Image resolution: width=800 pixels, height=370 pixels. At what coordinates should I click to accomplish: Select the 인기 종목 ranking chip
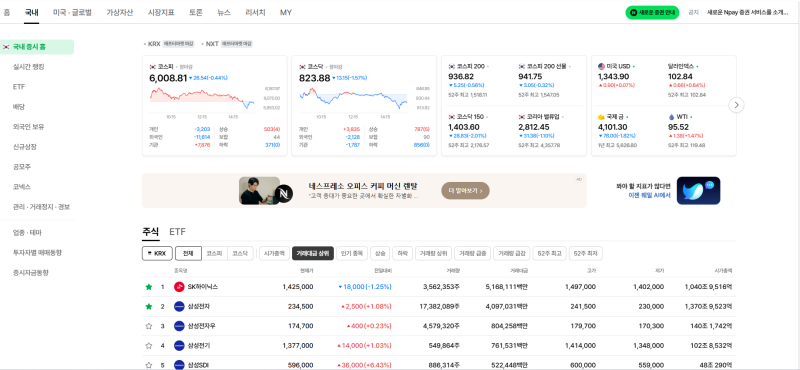(x=352, y=253)
